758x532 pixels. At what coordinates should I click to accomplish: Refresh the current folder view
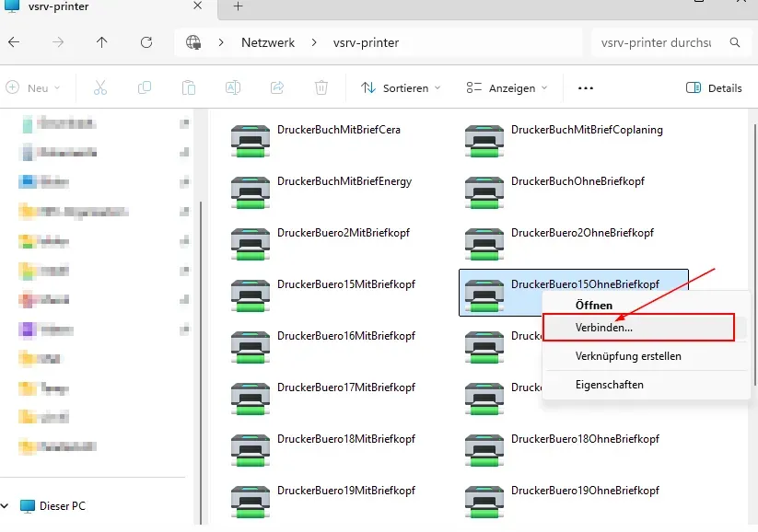[146, 42]
